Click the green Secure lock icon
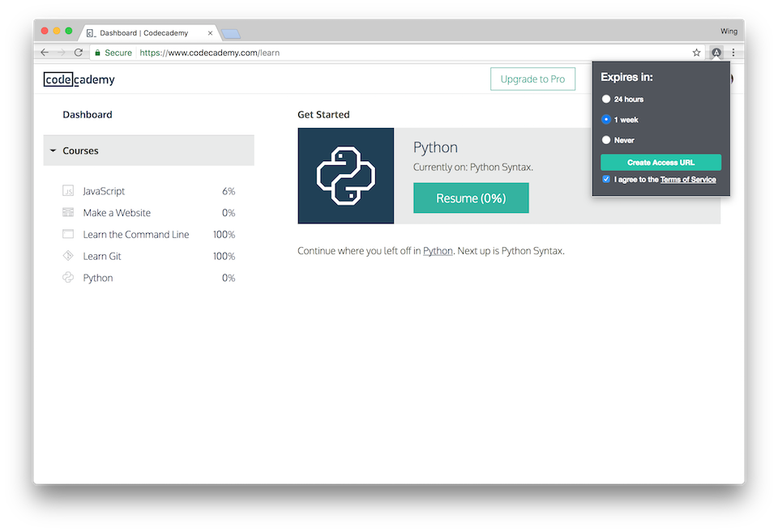This screenshot has width=778, height=532. click(x=98, y=53)
